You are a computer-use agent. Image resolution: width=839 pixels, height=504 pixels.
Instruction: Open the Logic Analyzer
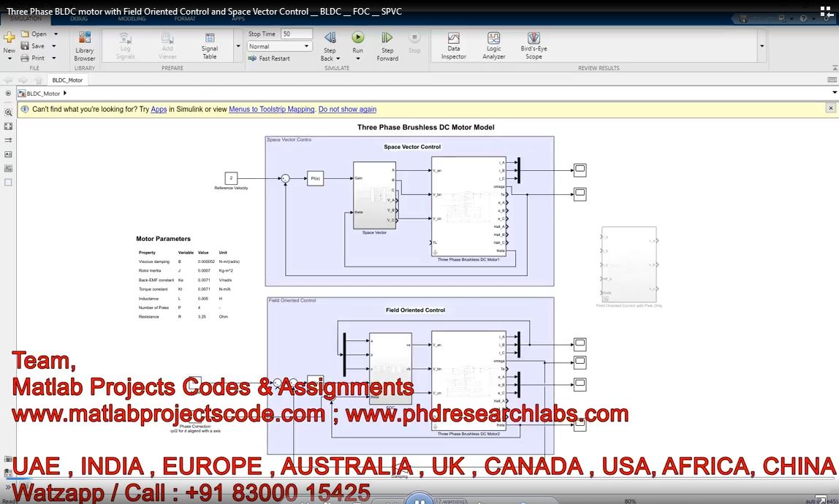tap(493, 45)
